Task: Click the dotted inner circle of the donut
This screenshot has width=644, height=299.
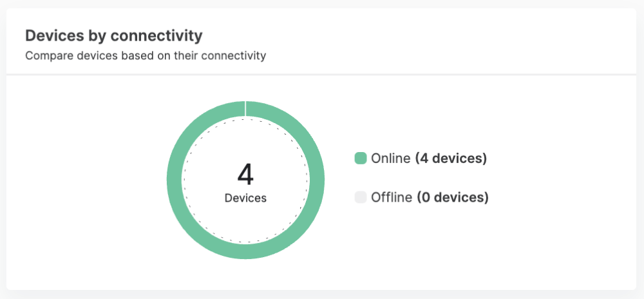Action: tap(184, 180)
